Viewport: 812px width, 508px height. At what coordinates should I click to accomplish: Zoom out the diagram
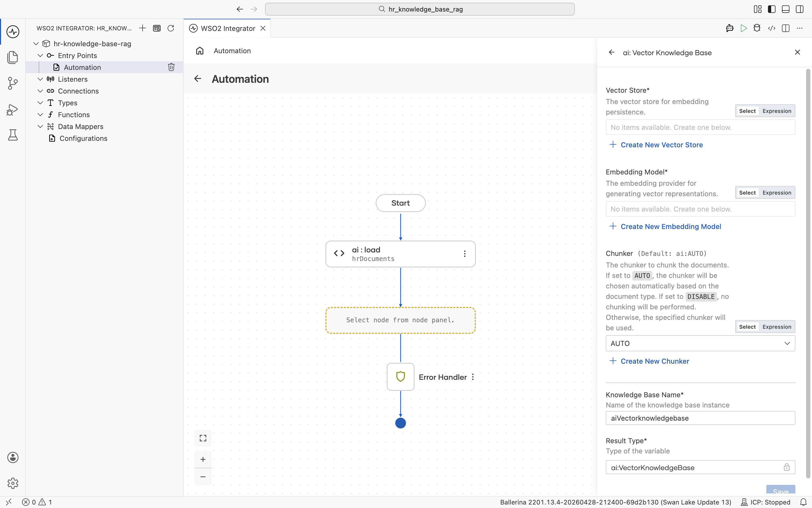click(x=203, y=477)
